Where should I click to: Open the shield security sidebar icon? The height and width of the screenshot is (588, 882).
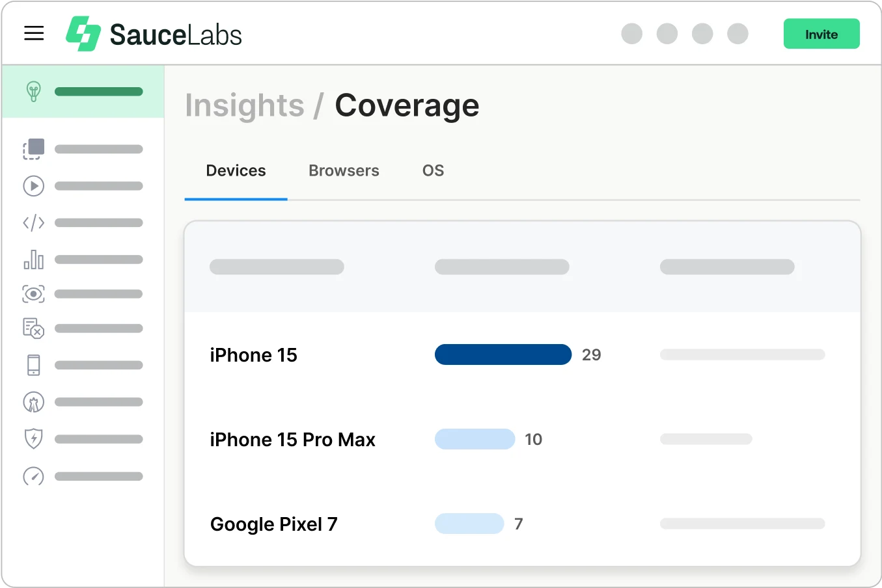[x=33, y=438]
